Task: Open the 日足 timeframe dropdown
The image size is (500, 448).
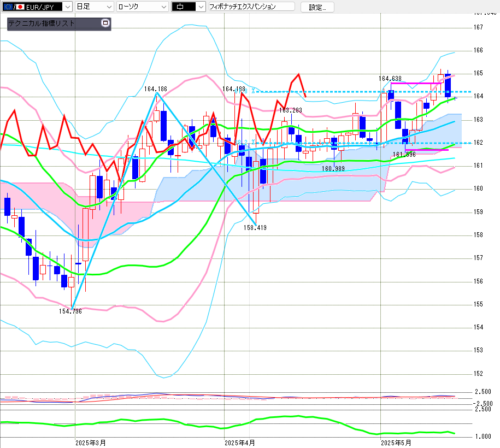Action: pyautogui.click(x=95, y=7)
